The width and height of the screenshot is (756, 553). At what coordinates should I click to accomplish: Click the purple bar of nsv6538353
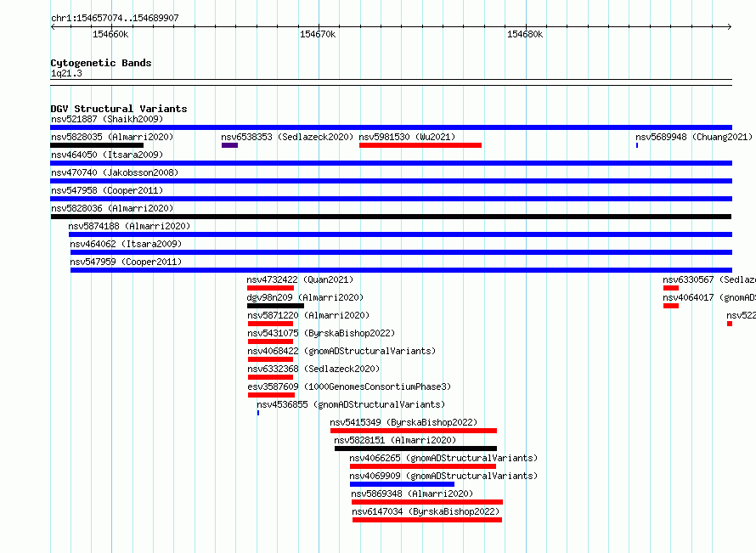click(229, 145)
